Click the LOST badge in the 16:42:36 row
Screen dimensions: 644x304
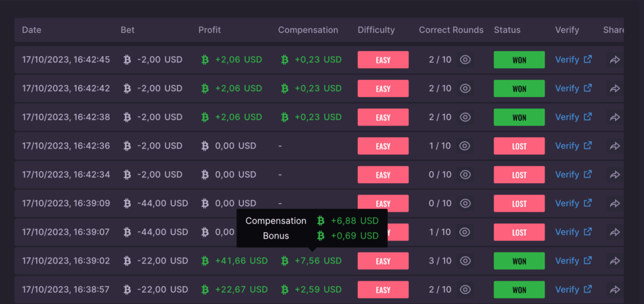(519, 146)
